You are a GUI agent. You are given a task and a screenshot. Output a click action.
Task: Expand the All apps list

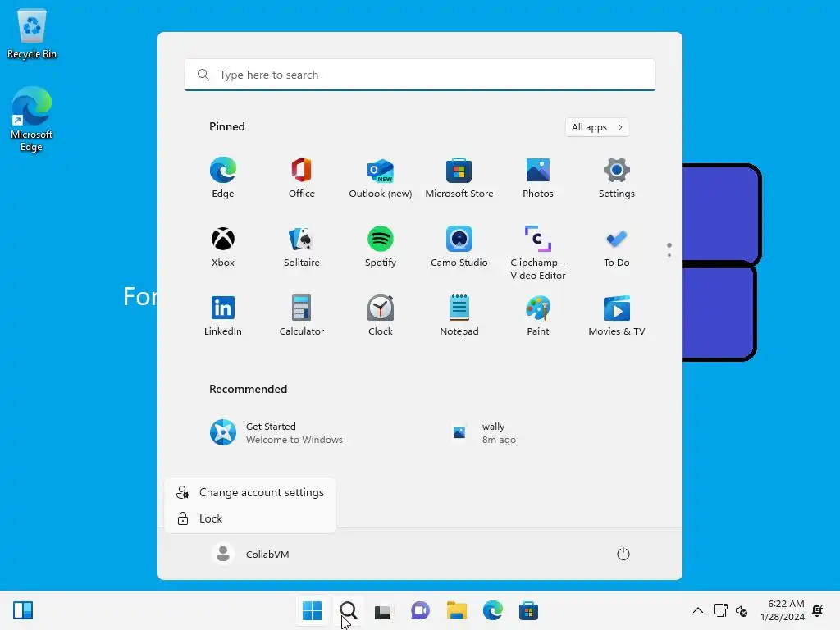pyautogui.click(x=597, y=127)
